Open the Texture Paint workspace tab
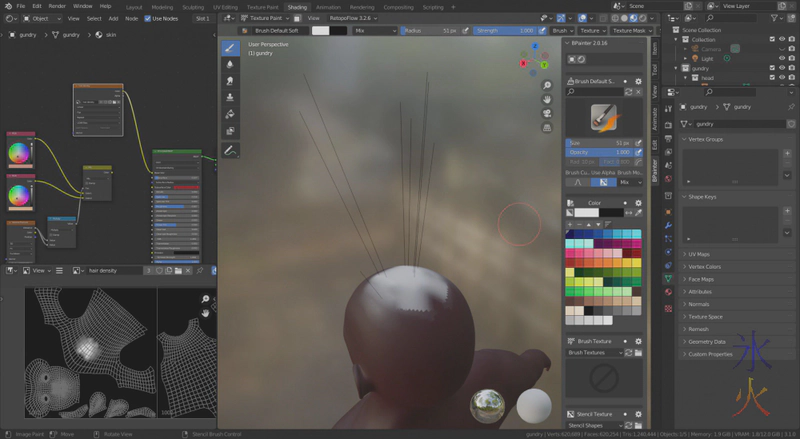The image size is (800, 439). click(x=262, y=7)
